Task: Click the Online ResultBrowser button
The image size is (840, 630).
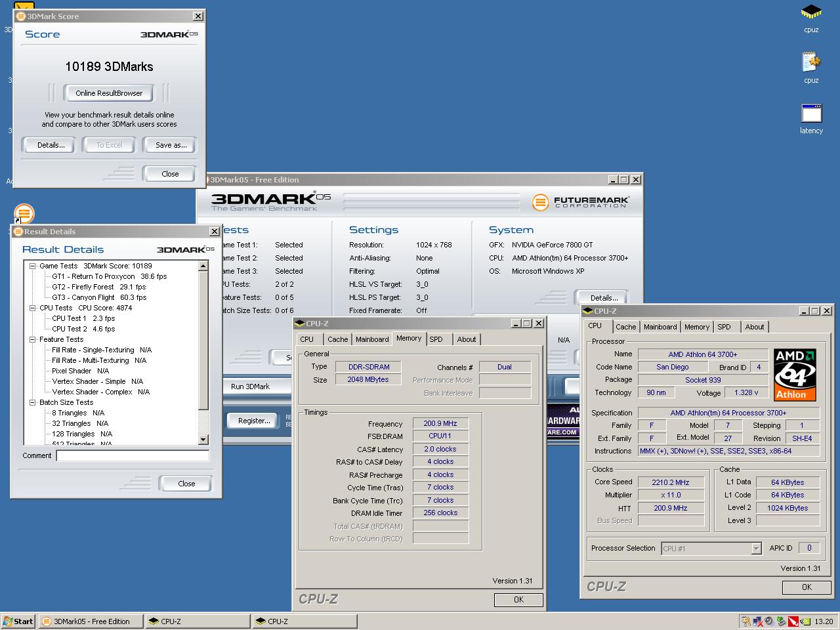Action: pos(109,93)
